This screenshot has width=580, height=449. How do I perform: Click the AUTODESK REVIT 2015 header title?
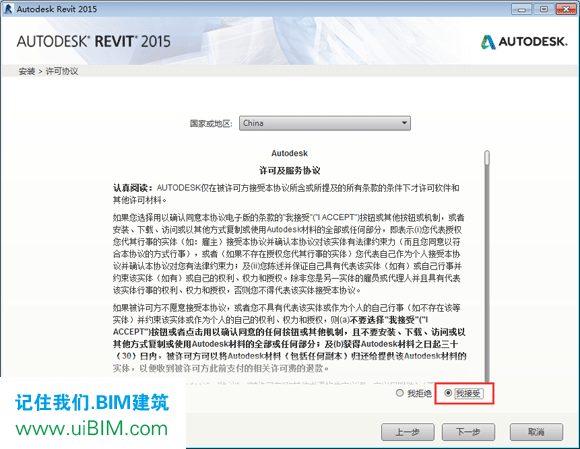pyautogui.click(x=94, y=41)
